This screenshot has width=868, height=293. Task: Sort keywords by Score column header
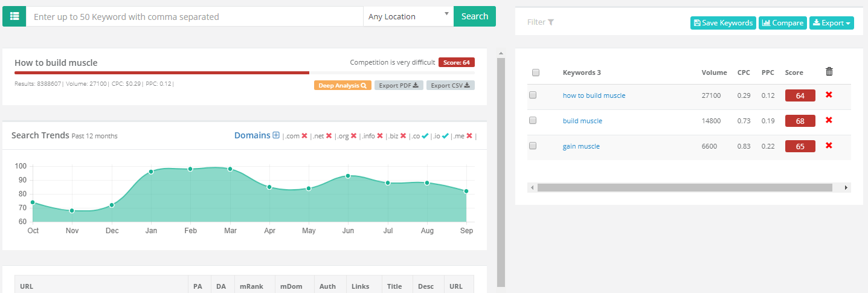click(794, 72)
